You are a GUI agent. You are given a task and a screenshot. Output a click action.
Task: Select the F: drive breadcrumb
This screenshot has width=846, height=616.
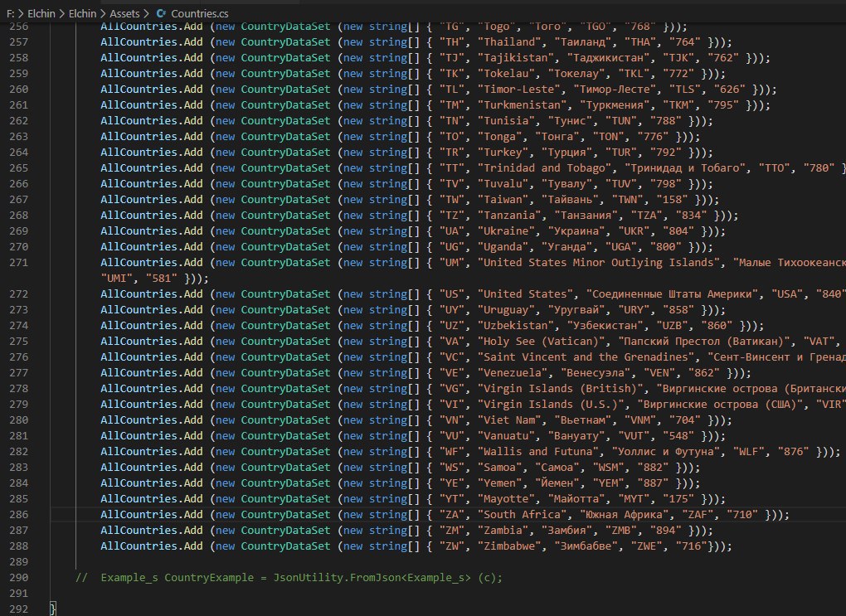click(10, 13)
